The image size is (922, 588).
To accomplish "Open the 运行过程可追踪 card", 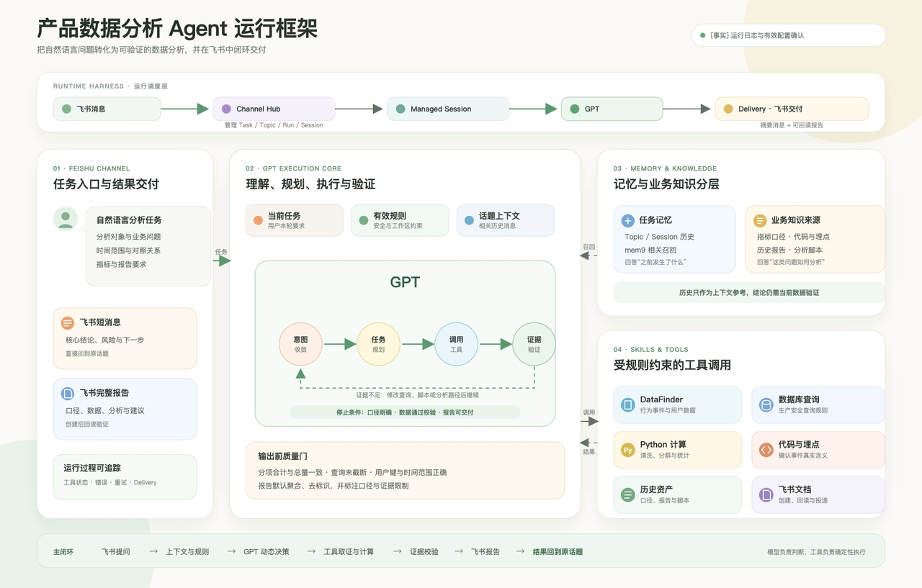I will click(125, 476).
